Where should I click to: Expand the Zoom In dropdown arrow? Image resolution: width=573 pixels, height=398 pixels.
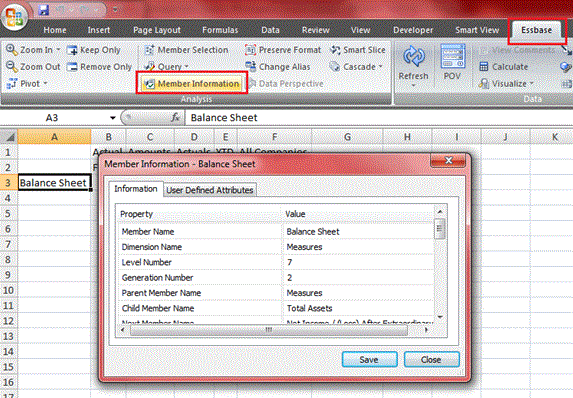58,50
